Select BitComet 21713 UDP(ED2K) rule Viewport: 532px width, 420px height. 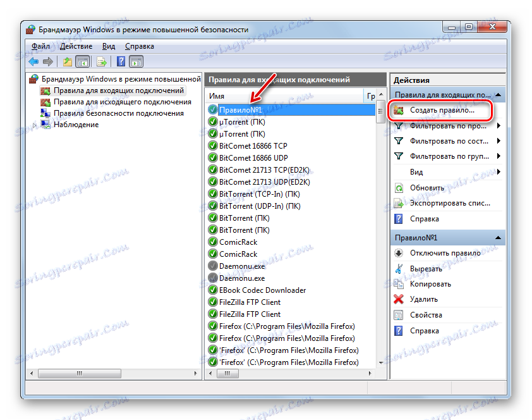click(x=264, y=182)
